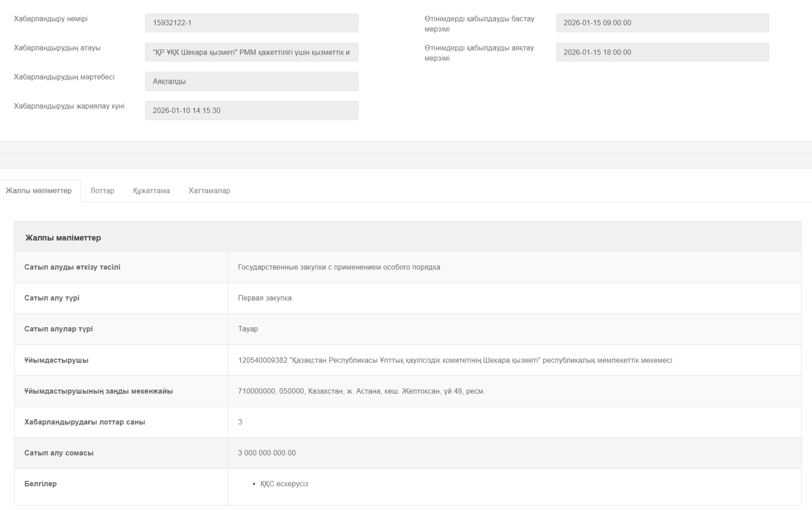Switch to the Жалпы мәліметтер tab
This screenshot has width=812, height=510.
pyautogui.click(x=39, y=191)
